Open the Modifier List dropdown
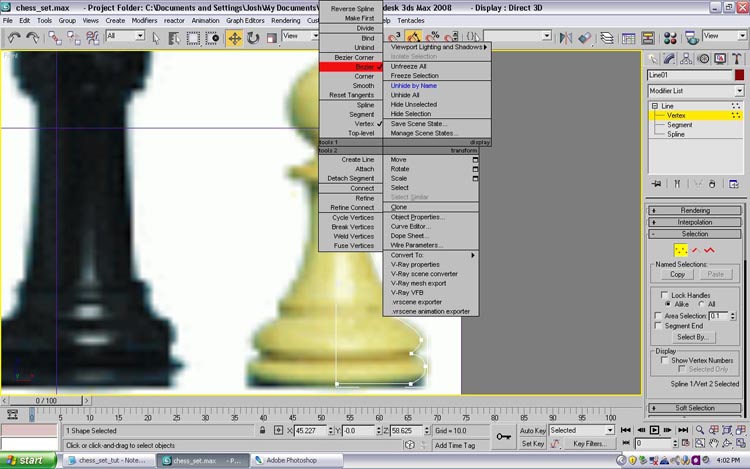Screen dimensions: 750x469 696,90
